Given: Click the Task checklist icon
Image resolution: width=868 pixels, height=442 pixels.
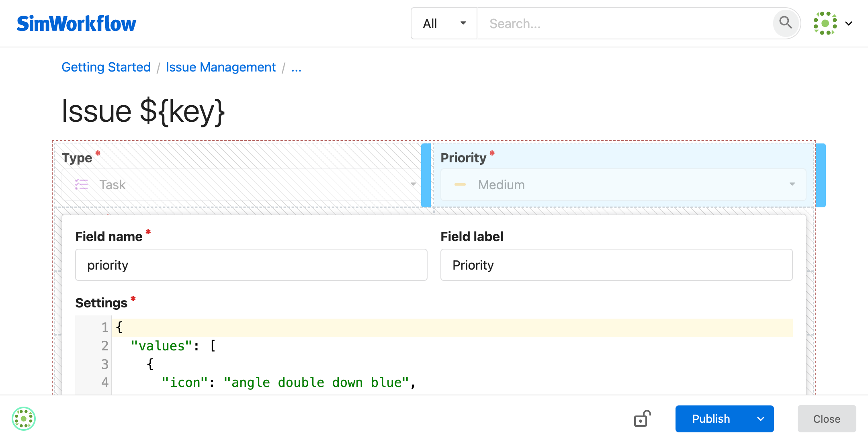Looking at the screenshot, I should pos(81,184).
